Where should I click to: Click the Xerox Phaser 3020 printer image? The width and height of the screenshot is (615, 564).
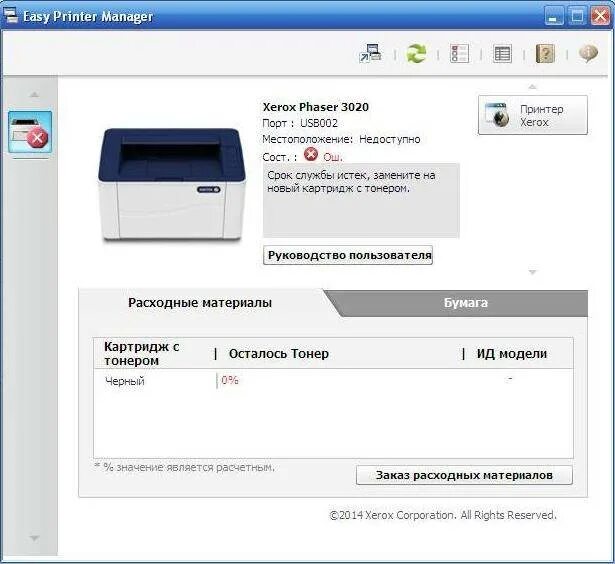(x=172, y=184)
